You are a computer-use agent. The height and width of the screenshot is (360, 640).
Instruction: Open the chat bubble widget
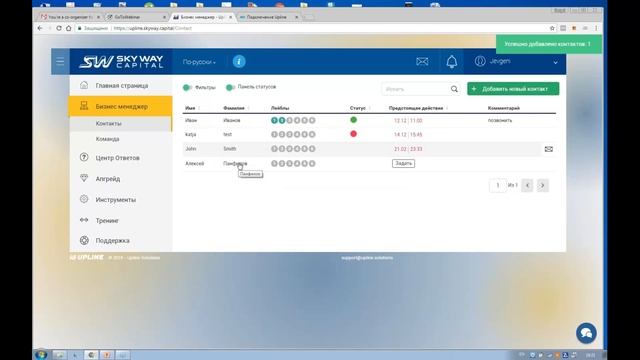pos(586,333)
